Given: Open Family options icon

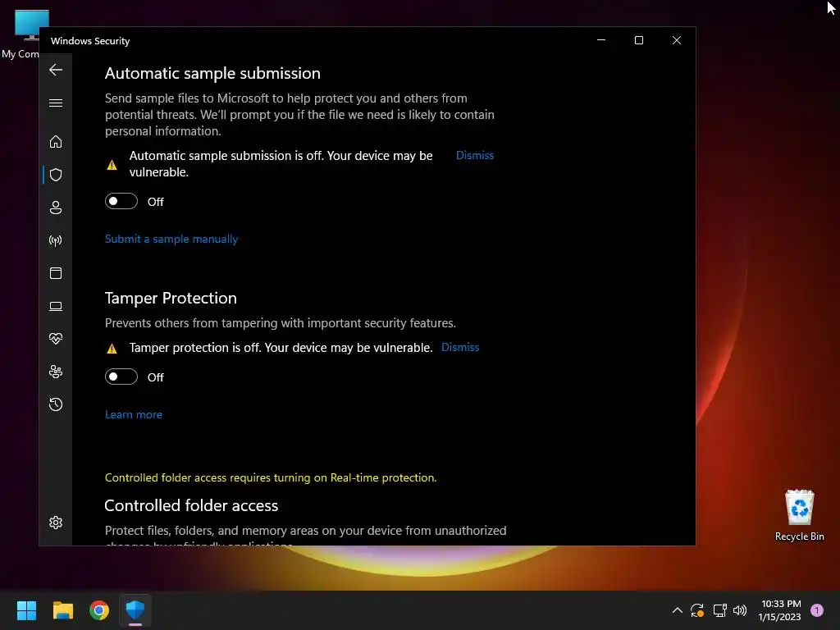Looking at the screenshot, I should [56, 372].
